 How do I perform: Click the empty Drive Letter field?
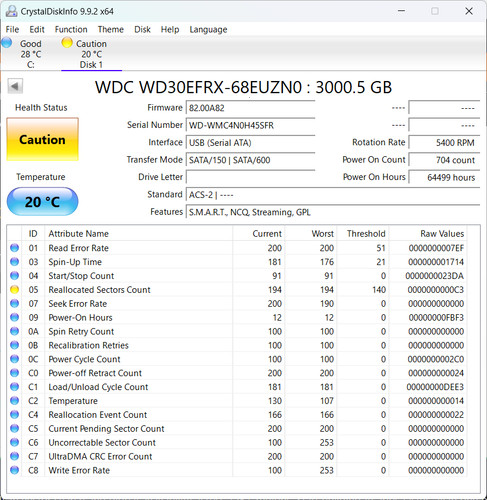click(250, 177)
